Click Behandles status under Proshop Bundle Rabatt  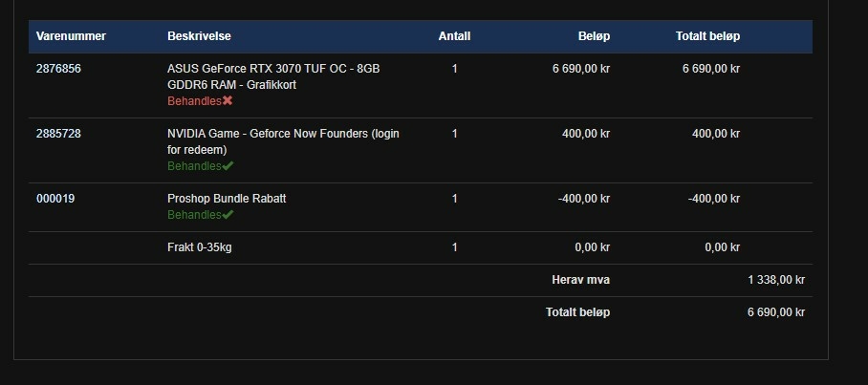[194, 215]
